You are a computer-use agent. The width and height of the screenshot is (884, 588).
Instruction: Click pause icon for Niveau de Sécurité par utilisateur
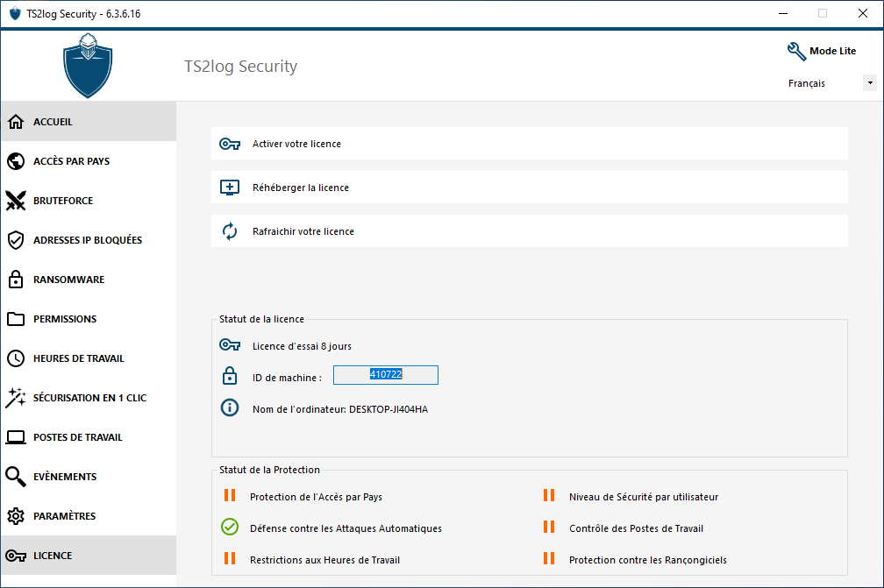(x=549, y=495)
